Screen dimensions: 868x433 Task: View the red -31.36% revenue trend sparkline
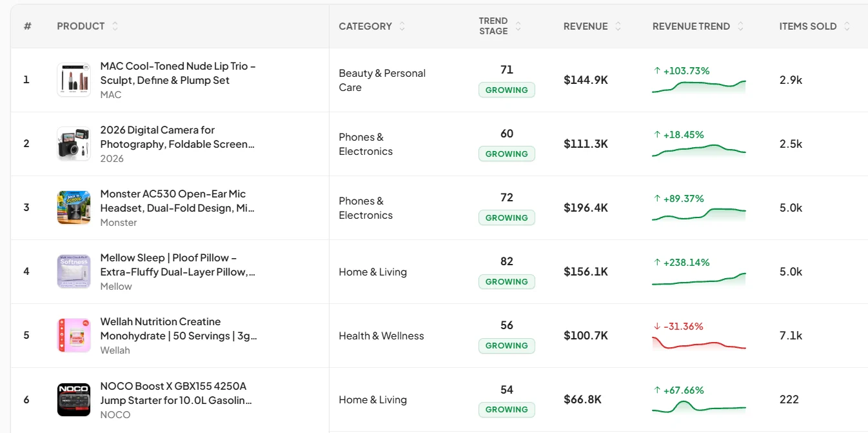pos(699,343)
